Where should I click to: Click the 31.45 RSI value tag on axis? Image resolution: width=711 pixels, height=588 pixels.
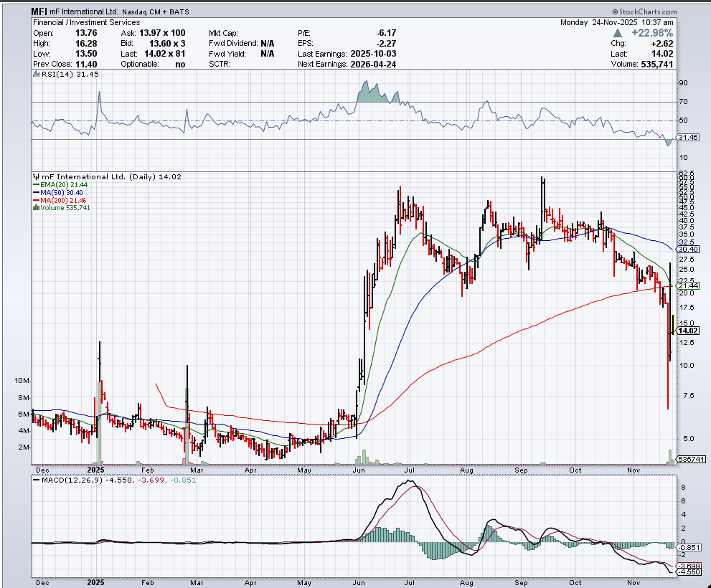click(689, 137)
